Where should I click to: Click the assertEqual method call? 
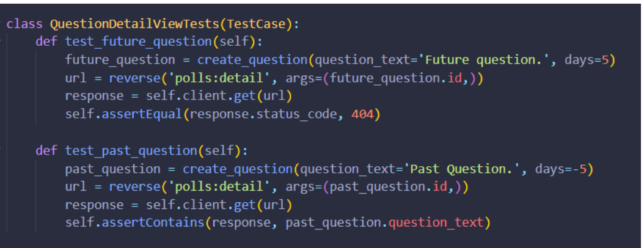coord(142,115)
